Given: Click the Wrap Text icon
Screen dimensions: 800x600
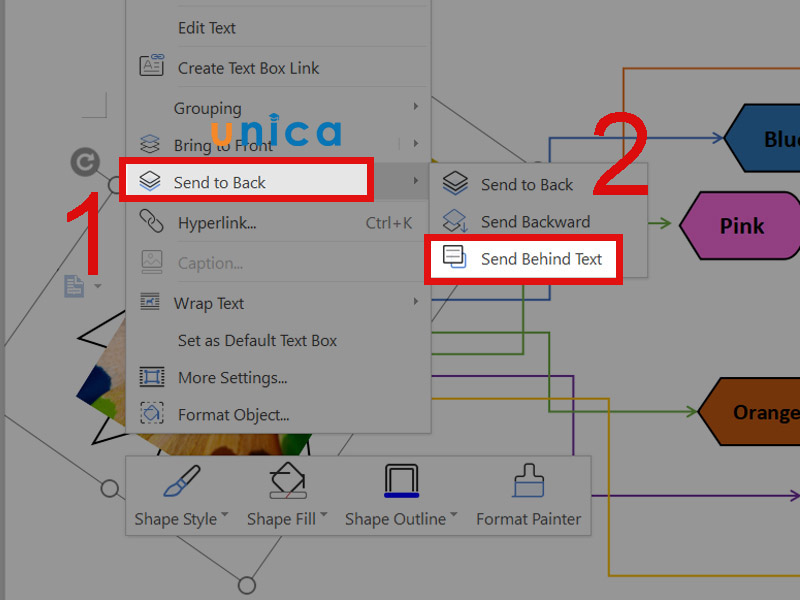Looking at the screenshot, I should pyautogui.click(x=149, y=302).
